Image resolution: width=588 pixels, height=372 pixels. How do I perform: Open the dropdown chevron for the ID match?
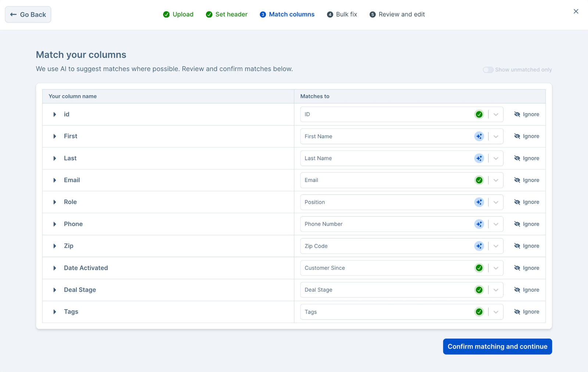tap(496, 114)
